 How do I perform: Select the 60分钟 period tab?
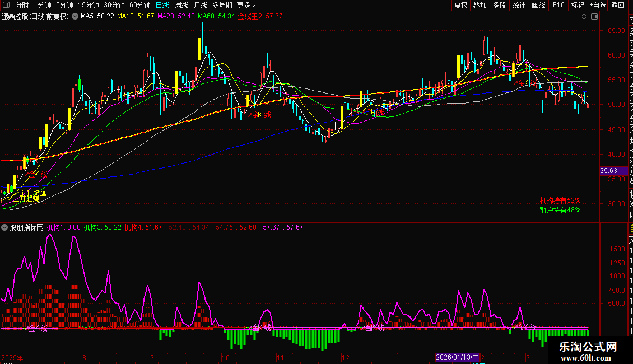(140, 5)
